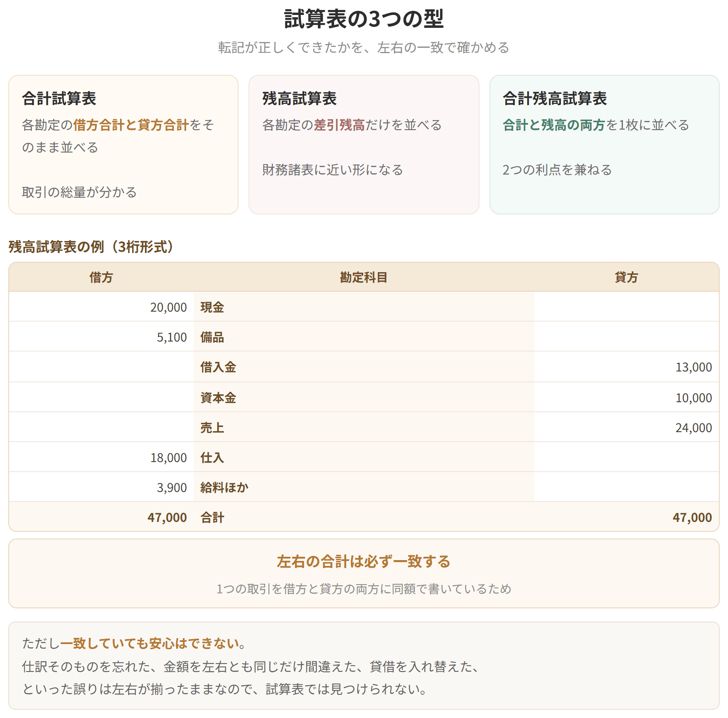Click the highlighted text 一致していても安心はできない
The width and height of the screenshot is (728, 718).
pyautogui.click(x=150, y=644)
